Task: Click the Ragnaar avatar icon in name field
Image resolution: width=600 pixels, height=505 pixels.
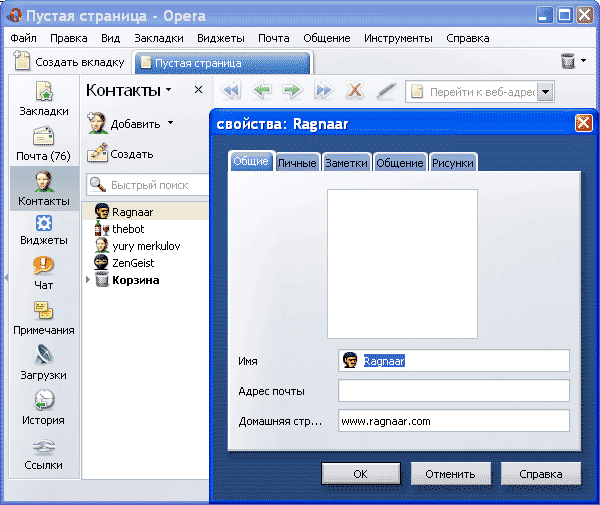Action: click(x=350, y=360)
